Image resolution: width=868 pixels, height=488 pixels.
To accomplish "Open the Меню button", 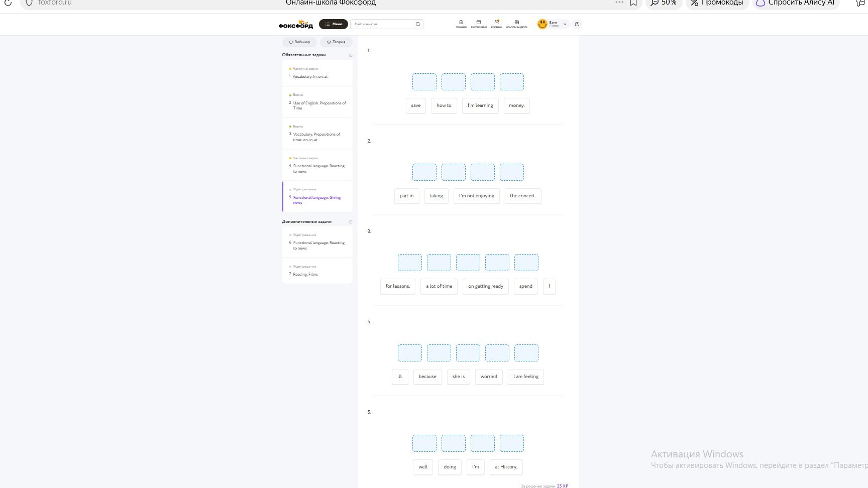I will tap(334, 24).
